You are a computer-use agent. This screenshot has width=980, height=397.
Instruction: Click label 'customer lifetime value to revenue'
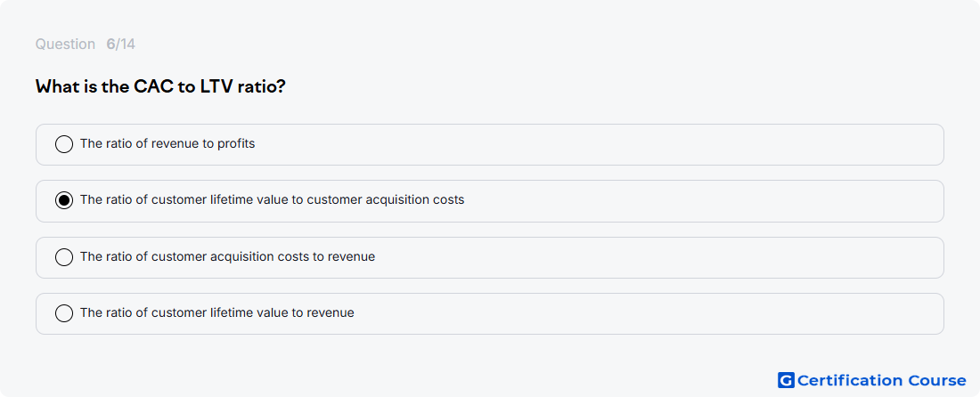pyautogui.click(x=252, y=312)
